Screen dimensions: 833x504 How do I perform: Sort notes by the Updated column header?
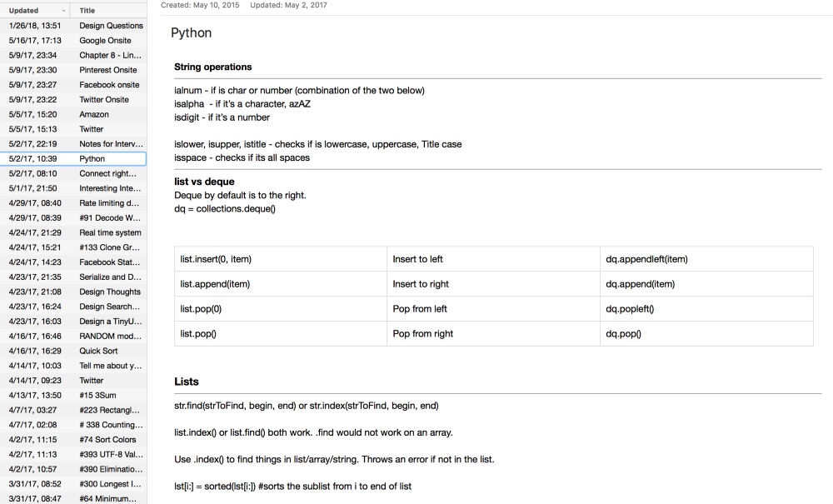[25, 11]
